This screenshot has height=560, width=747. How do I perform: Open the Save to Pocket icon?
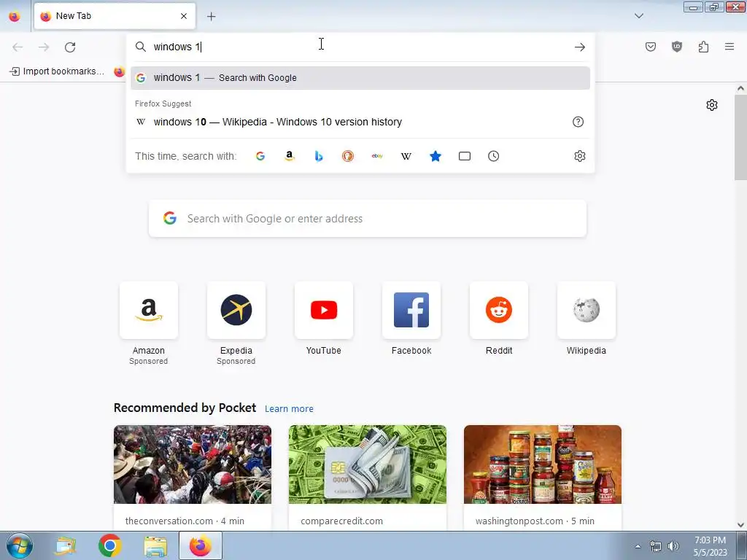651,47
